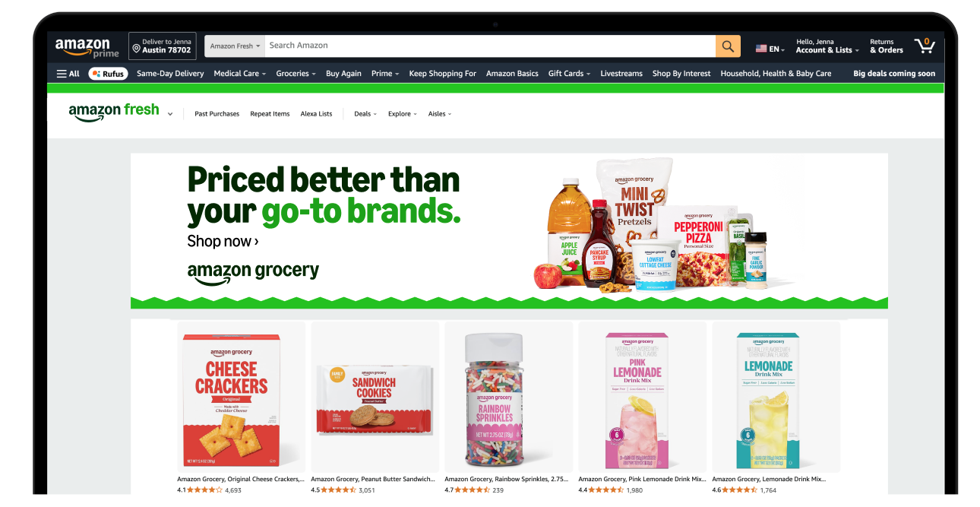
Task: Go to Past Purchases
Action: [x=217, y=114]
